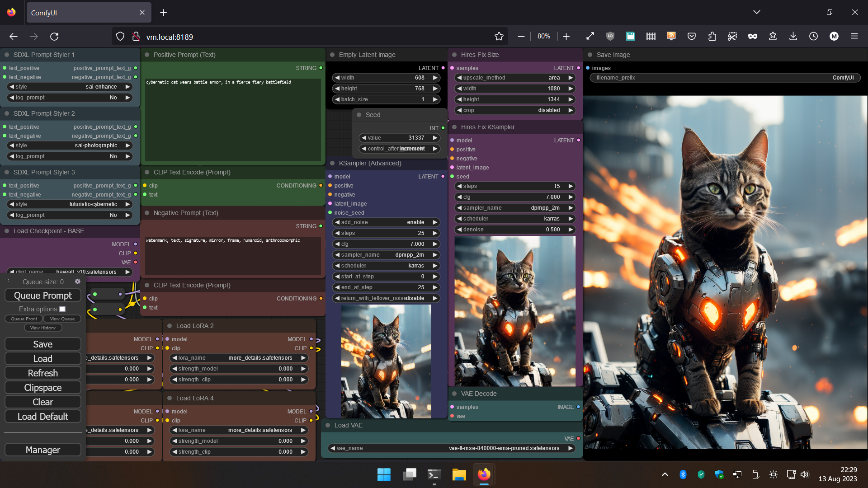Image resolution: width=868 pixels, height=488 pixels.
Task: Expand scheduler dropdown in Hires Fix KSampler
Action: coord(514,218)
